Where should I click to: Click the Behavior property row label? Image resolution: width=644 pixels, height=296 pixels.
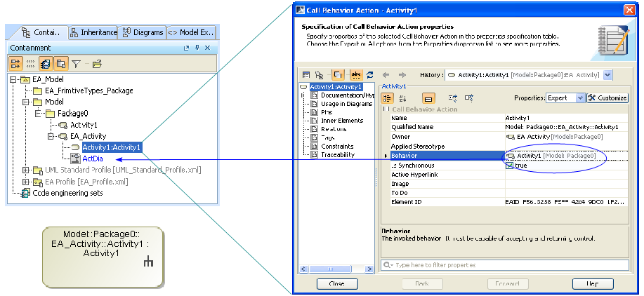447,156
